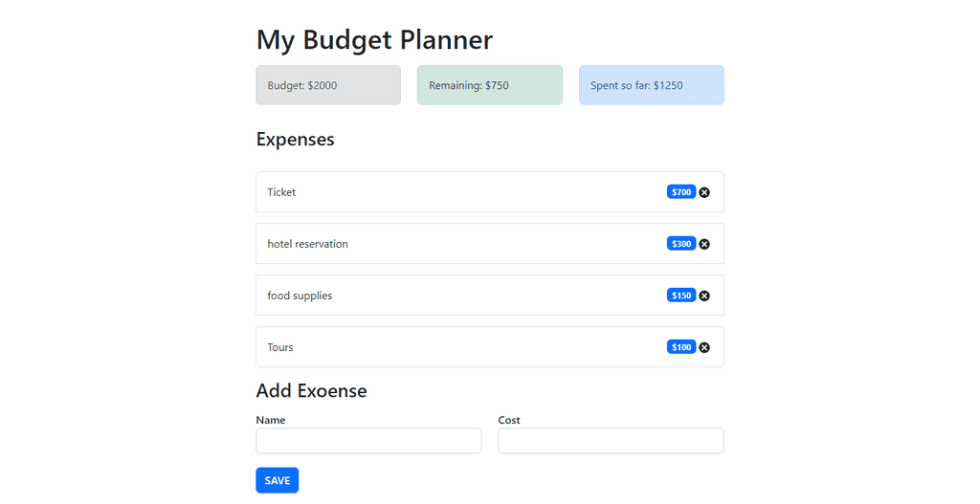The height and width of the screenshot is (504, 980).
Task: Delete the Ticket expense with its x icon
Action: [704, 192]
